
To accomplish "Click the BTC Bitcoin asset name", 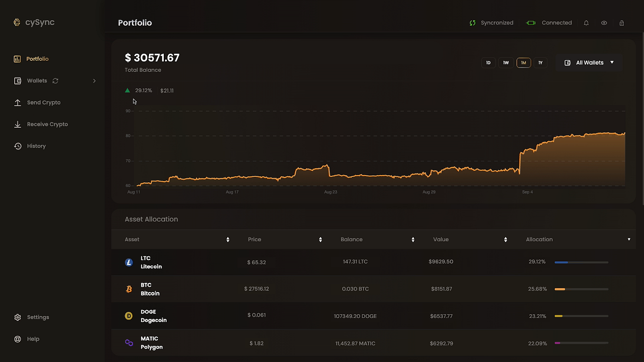I will coord(150,289).
